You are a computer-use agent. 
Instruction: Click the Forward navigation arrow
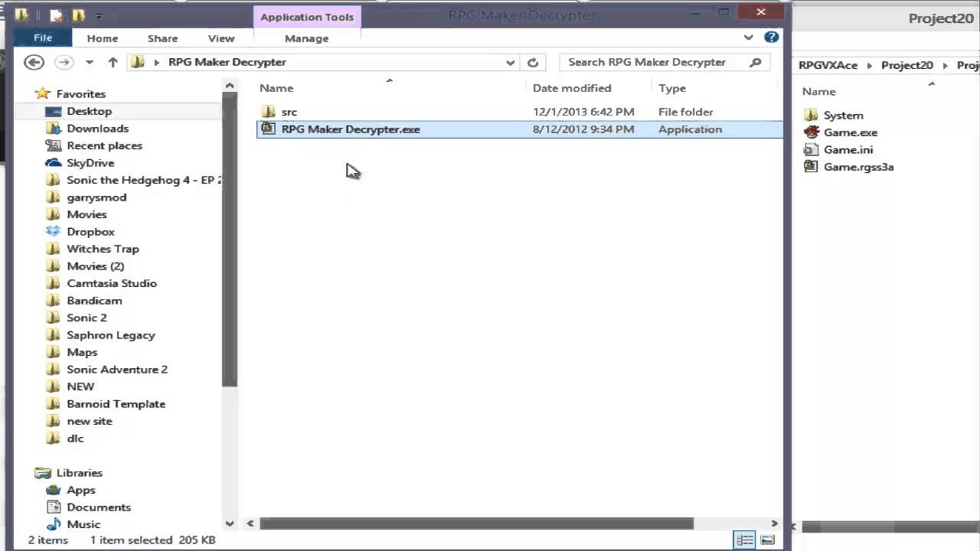coord(64,62)
